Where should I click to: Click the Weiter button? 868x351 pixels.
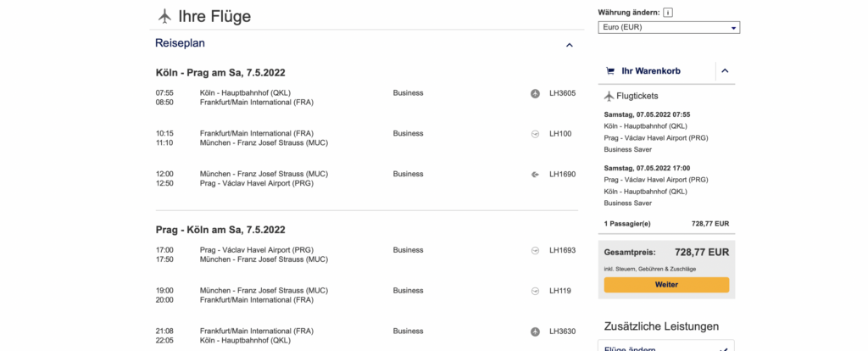click(666, 285)
